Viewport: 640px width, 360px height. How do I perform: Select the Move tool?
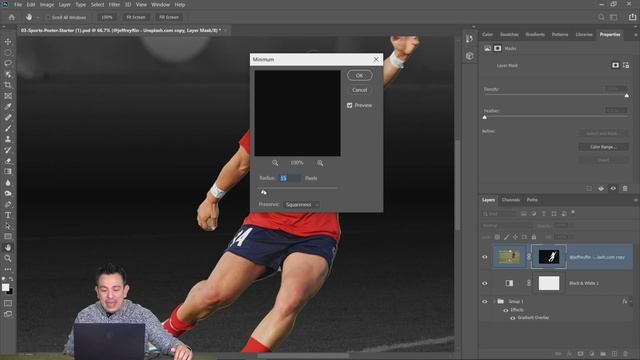coord(8,42)
